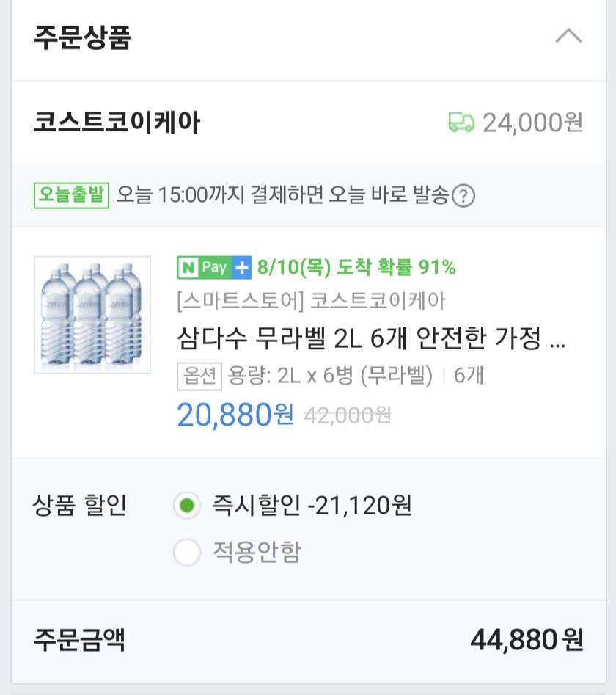Open the 오늘출발 help question mark

463,196
